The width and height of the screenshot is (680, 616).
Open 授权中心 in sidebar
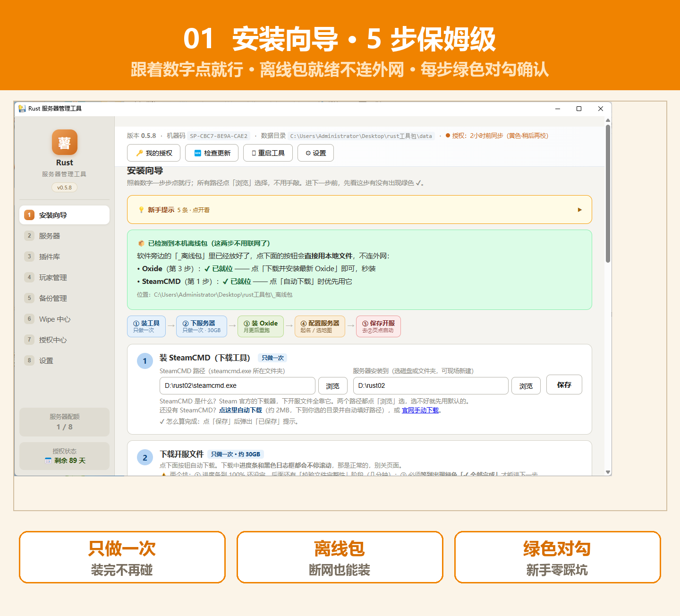tap(64, 340)
